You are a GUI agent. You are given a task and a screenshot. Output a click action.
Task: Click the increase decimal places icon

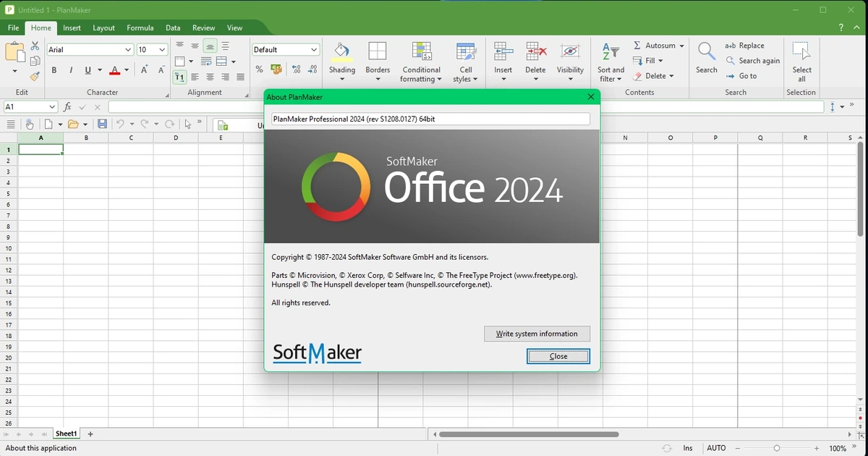point(296,69)
